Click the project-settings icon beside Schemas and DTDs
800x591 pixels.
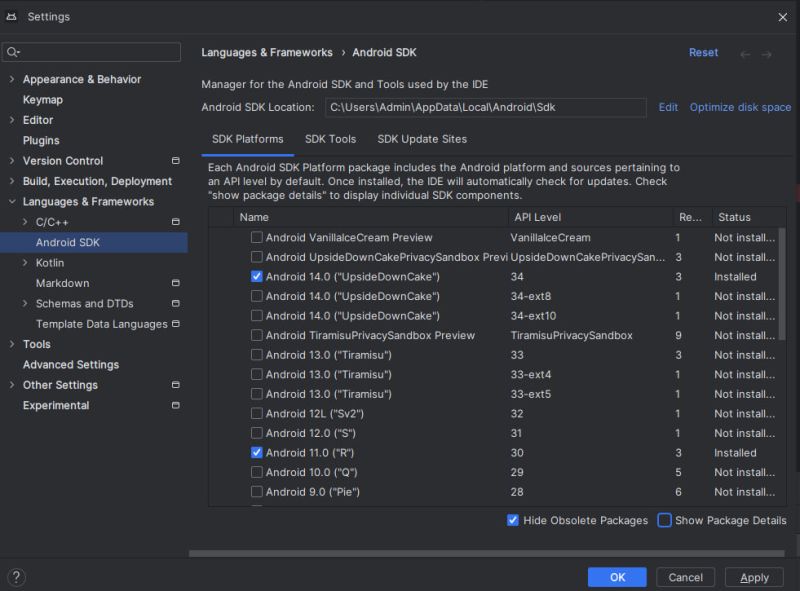click(176, 303)
